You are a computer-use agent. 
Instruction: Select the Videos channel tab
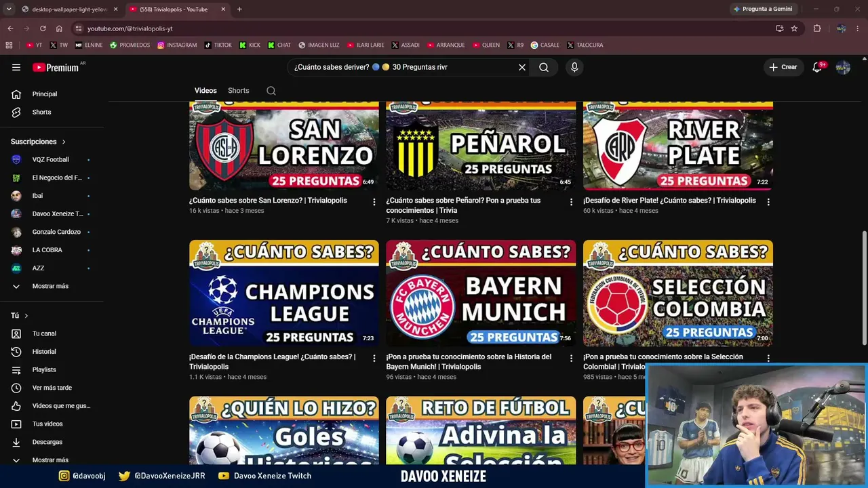205,91
